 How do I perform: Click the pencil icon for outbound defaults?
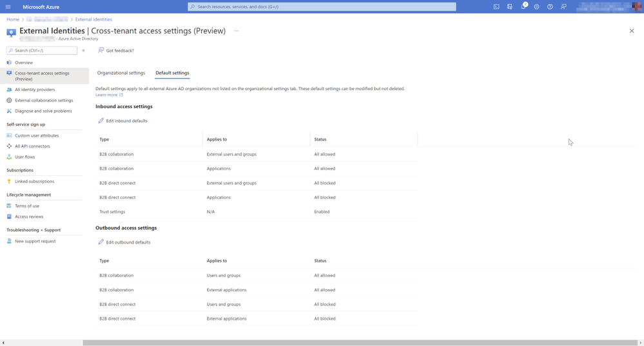click(x=101, y=242)
